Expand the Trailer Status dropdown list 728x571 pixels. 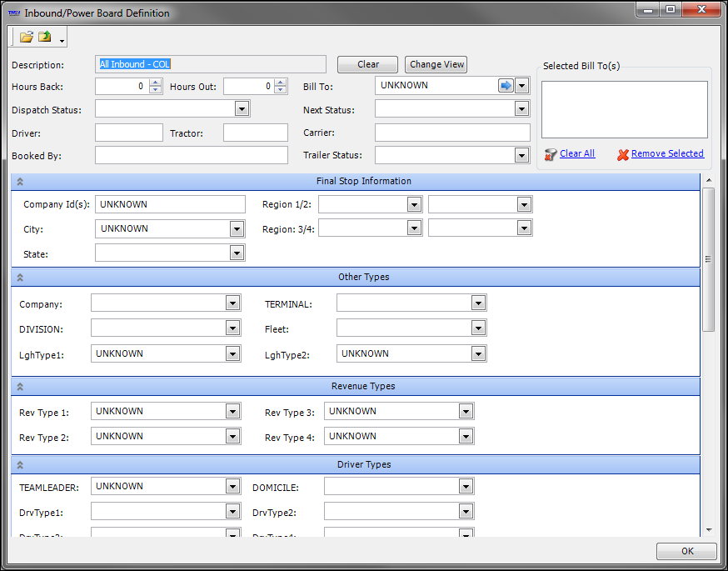tap(521, 155)
